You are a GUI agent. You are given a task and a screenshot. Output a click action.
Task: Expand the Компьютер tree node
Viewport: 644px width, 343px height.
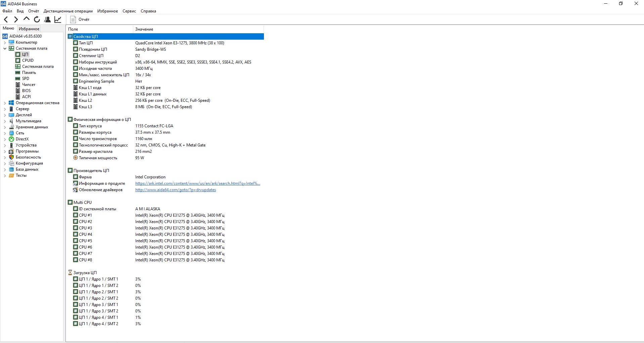[x=5, y=42]
